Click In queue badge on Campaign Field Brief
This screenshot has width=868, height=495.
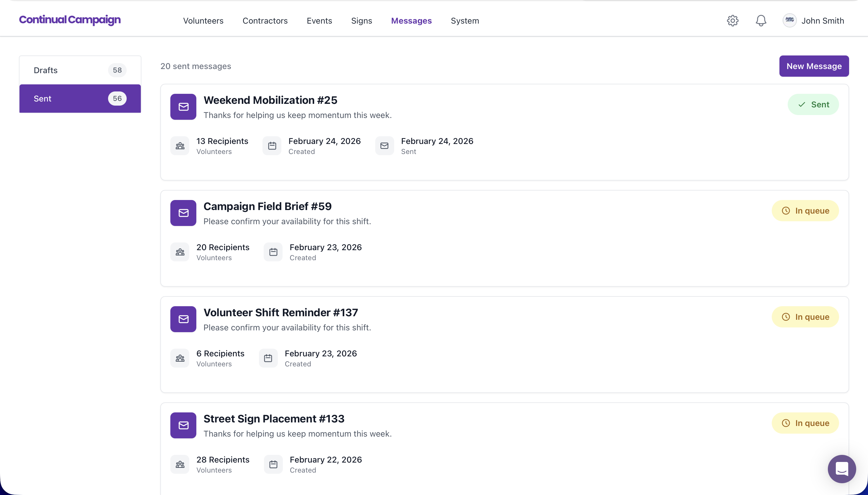click(x=805, y=211)
